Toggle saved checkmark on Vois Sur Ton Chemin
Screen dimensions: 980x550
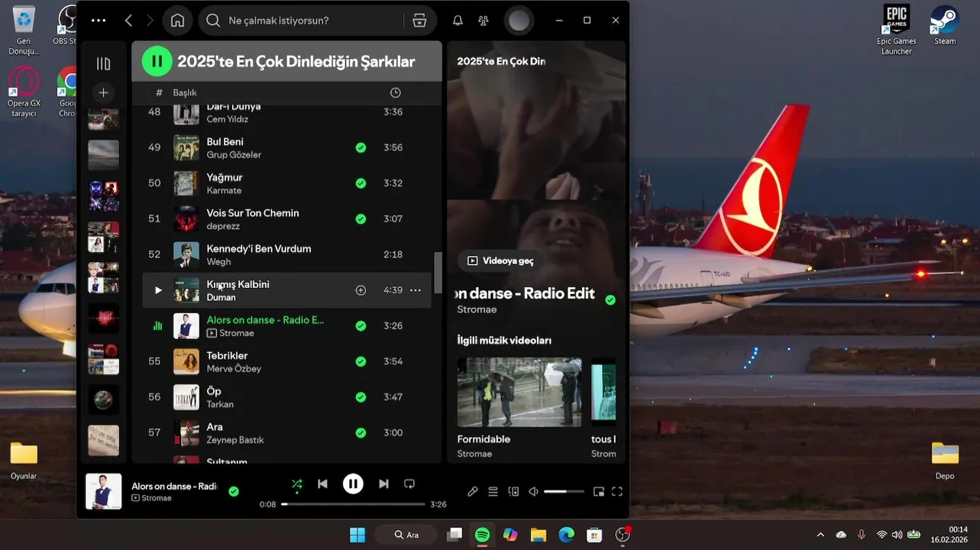tap(361, 218)
